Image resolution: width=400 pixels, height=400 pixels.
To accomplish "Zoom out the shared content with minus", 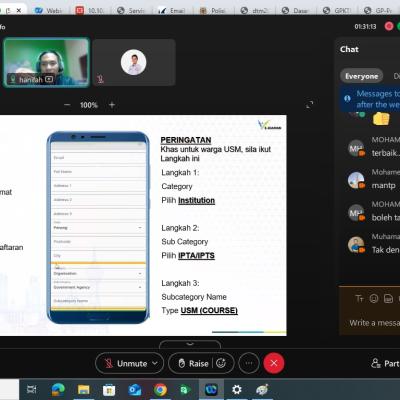I will click(67, 105).
